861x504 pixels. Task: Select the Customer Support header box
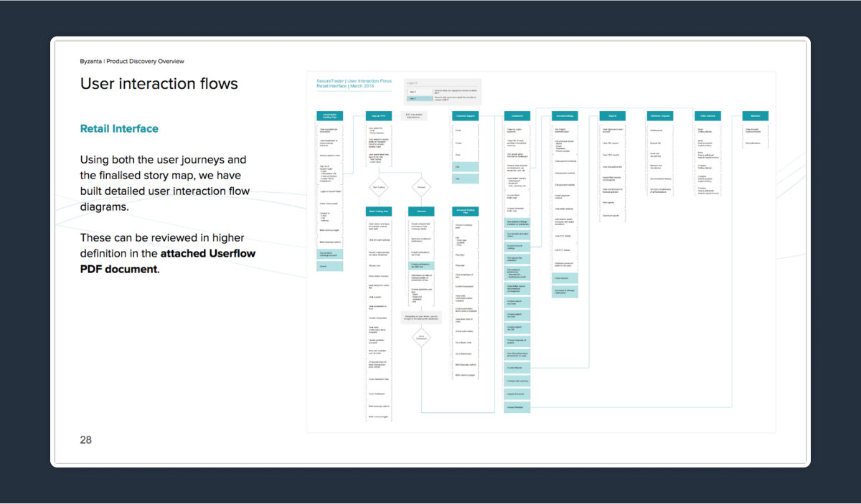click(x=465, y=116)
